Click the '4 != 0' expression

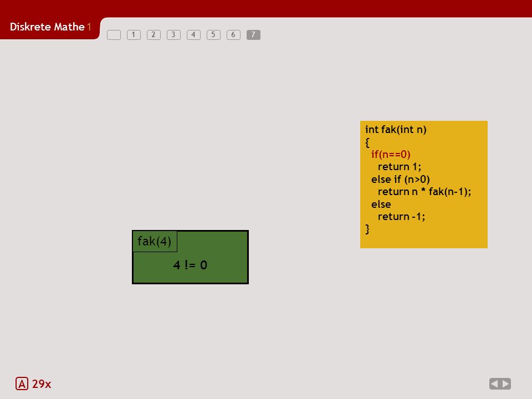click(x=190, y=265)
